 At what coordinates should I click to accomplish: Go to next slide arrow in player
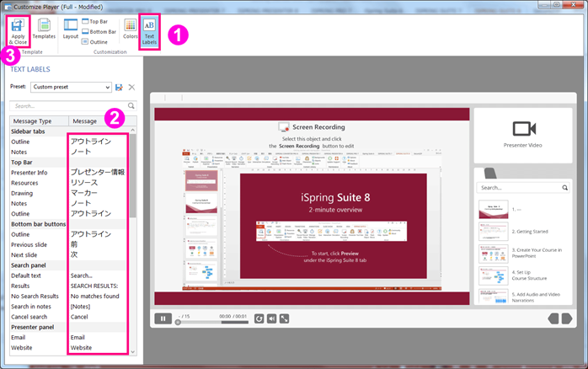click(x=567, y=318)
